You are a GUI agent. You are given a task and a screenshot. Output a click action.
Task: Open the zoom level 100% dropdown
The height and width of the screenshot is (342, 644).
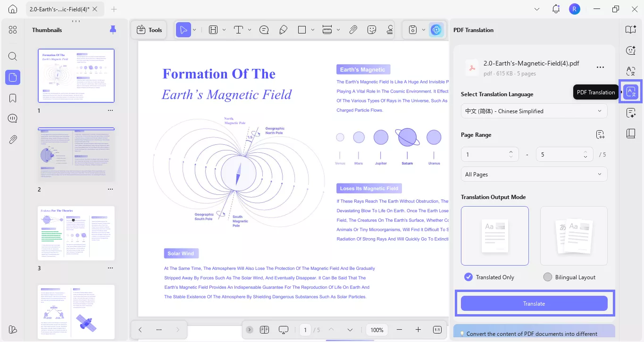point(377,330)
